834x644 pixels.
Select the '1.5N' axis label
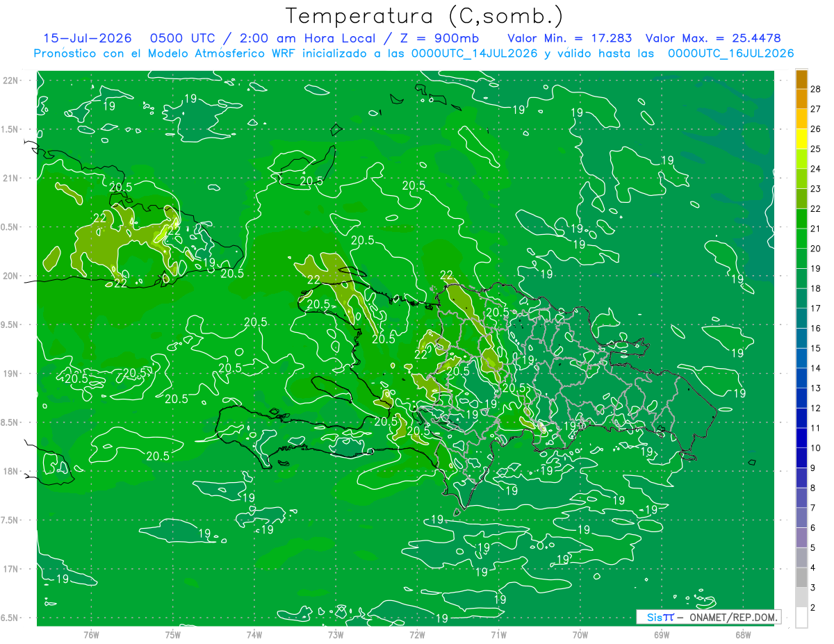point(10,129)
